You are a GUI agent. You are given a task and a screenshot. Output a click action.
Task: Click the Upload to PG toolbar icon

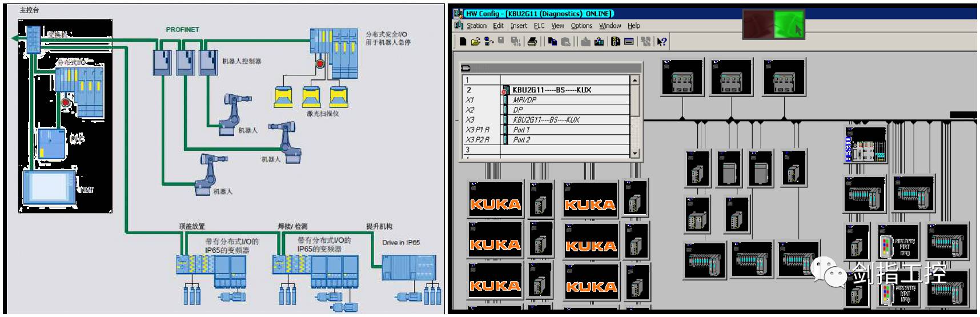click(x=599, y=42)
